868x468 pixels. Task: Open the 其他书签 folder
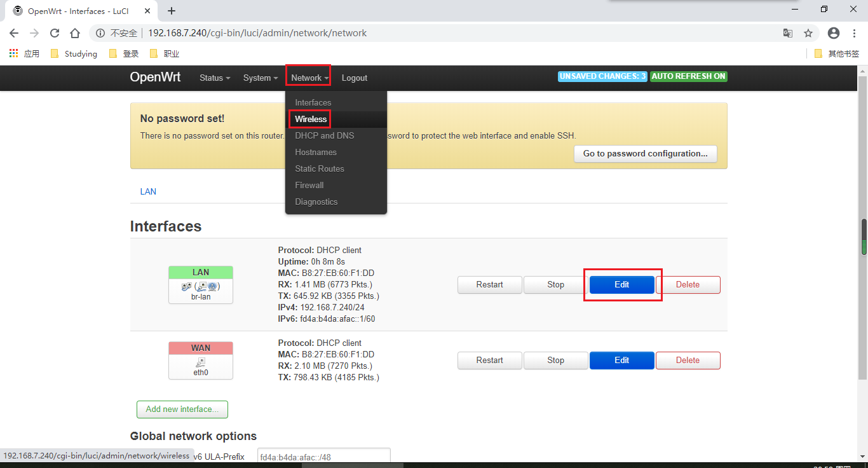[837, 53]
